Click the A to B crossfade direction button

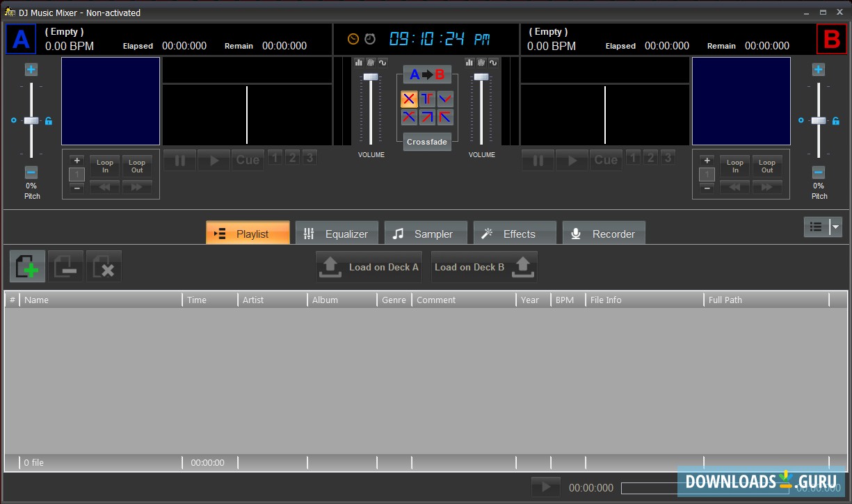[x=427, y=74]
